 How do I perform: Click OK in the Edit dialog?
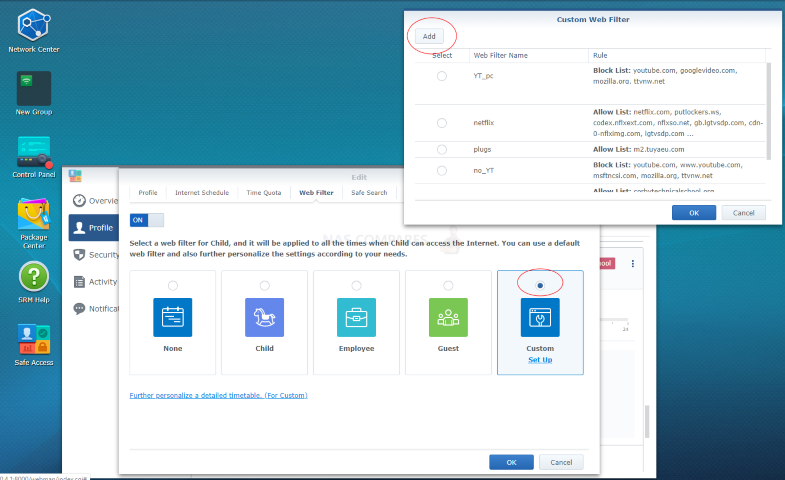pyautogui.click(x=511, y=462)
